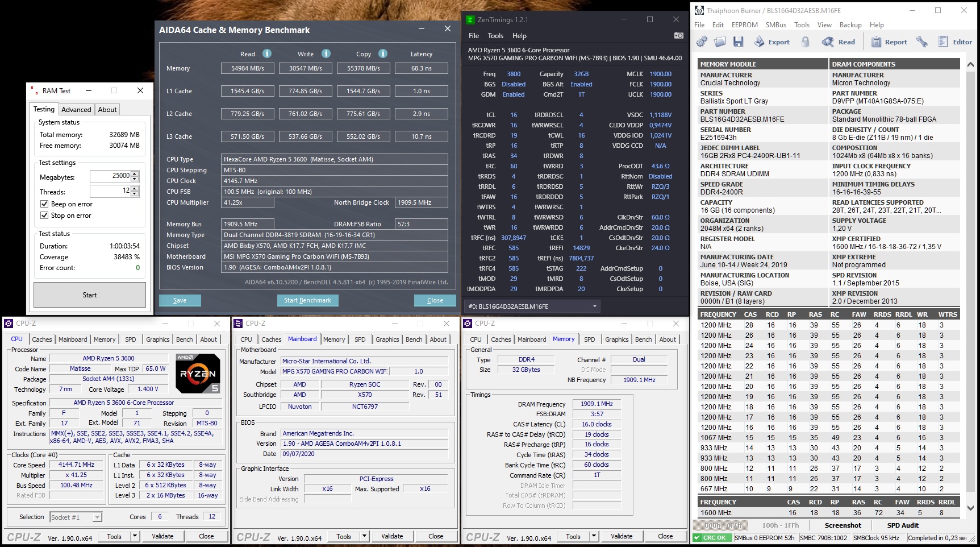Viewport: 980px width, 547px height.
Task: Open the File menu in ZenTimings
Action: 473,36
